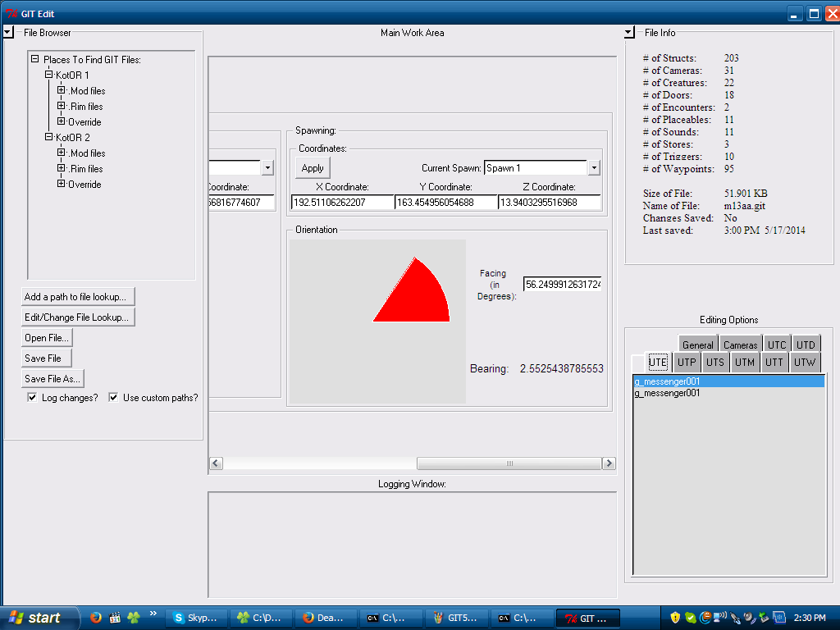Expand Override under KotOR 2
The width and height of the screenshot is (840, 630).
(61, 183)
